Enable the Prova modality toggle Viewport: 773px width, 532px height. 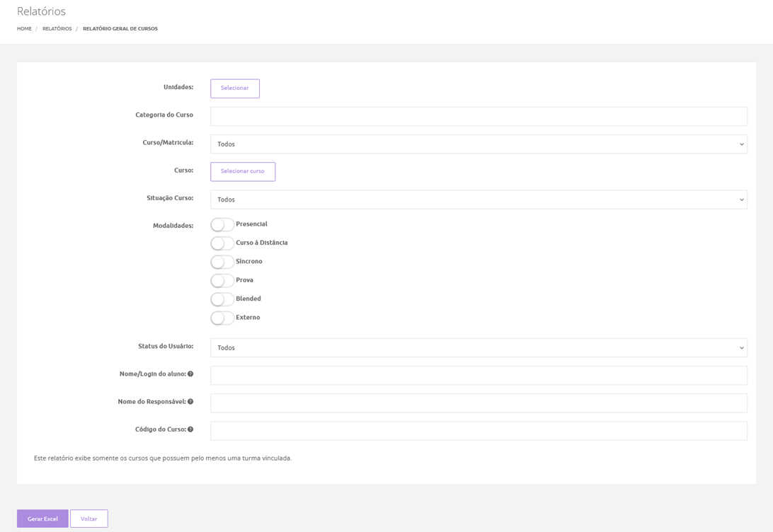[x=222, y=281]
